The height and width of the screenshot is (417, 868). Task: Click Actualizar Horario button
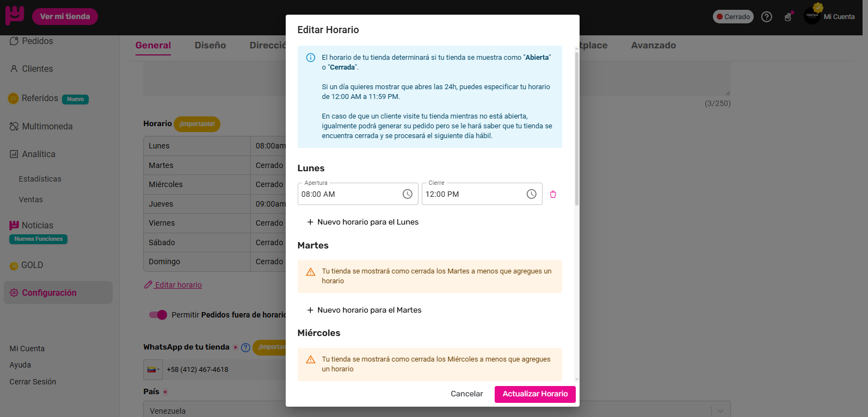click(x=535, y=394)
